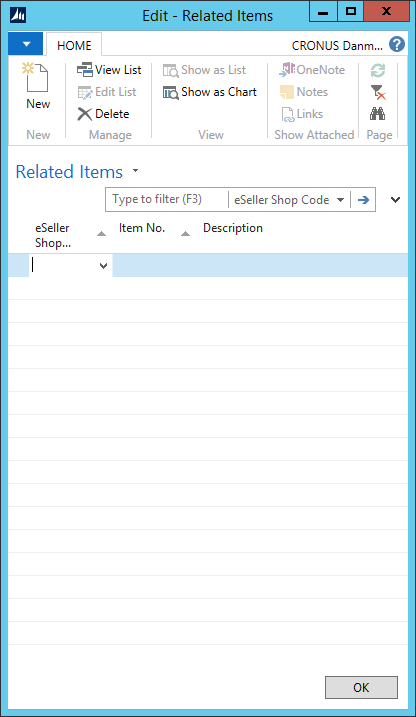The image size is (416, 717).
Task: Click the Dynamics NAV application logo icon
Action: pyautogui.click(x=18, y=15)
